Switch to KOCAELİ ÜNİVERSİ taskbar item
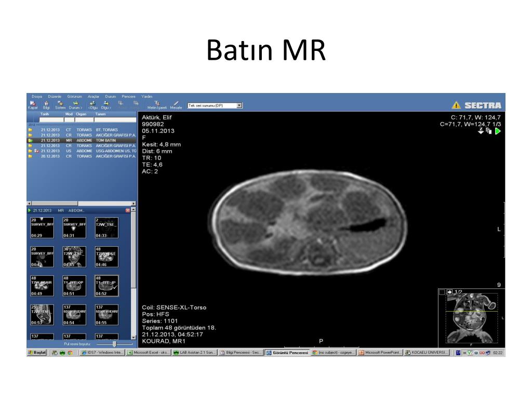The image size is (532, 399). [x=427, y=353]
